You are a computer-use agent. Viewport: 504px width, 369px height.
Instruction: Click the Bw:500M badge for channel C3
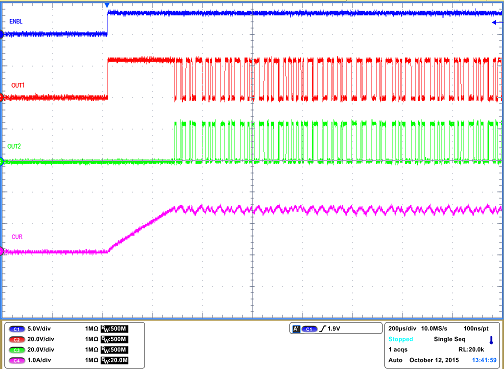[x=114, y=350]
